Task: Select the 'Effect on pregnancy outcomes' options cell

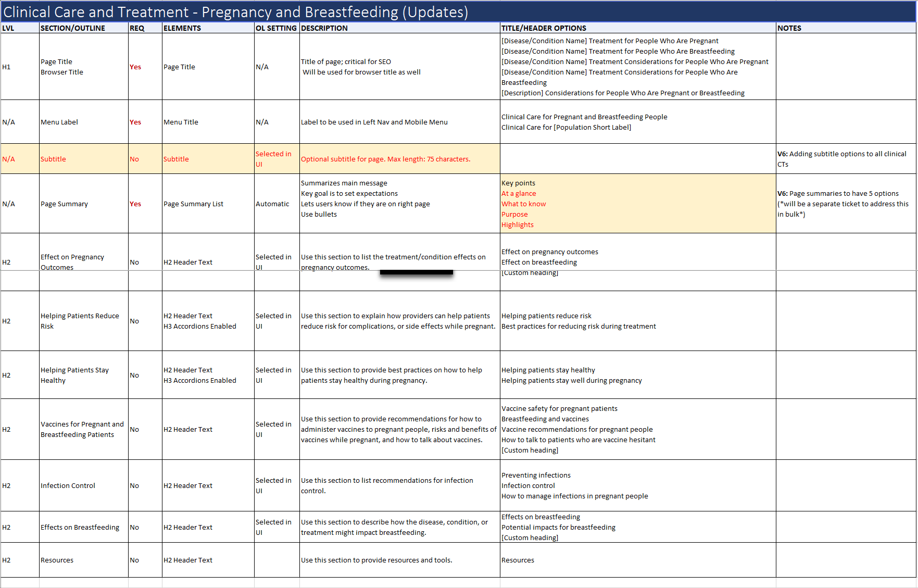Action: pyautogui.click(x=638, y=262)
